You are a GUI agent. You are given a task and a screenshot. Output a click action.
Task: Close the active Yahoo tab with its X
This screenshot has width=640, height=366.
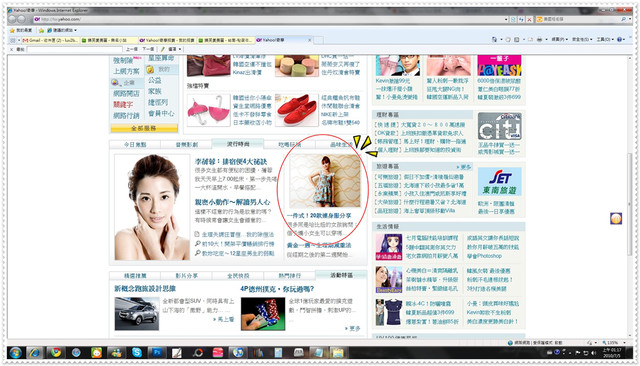tap(309, 40)
